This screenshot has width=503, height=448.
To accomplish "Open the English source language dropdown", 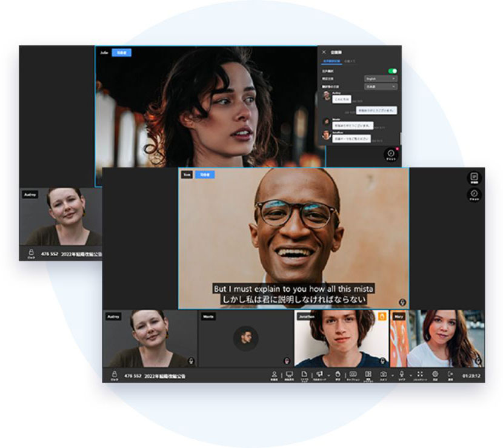I will pos(381,79).
